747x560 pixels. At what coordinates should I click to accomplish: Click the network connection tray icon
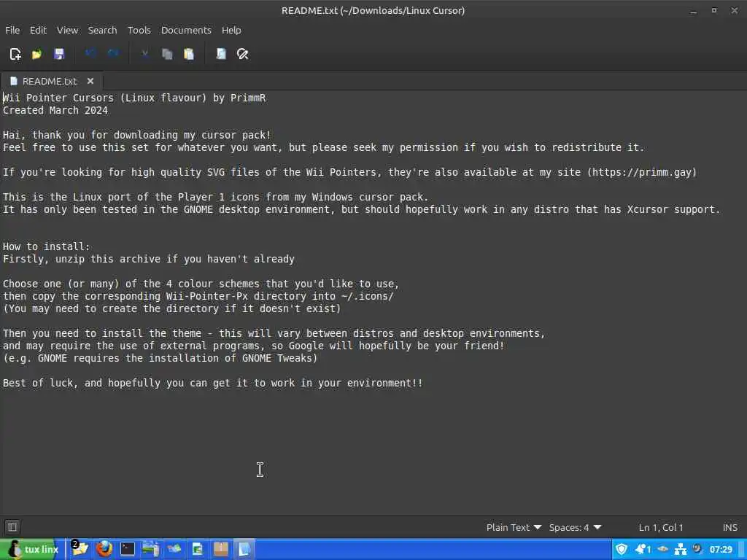[681, 549]
